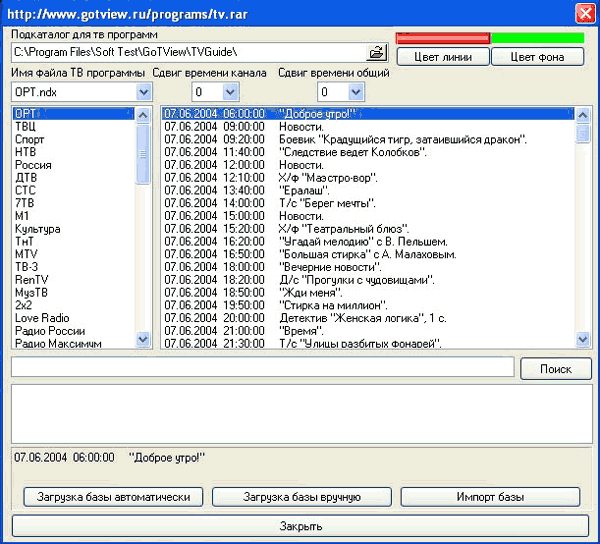The width and height of the screenshot is (600, 544).
Task: Select the 2x2 channel
Action: [x=73, y=305]
